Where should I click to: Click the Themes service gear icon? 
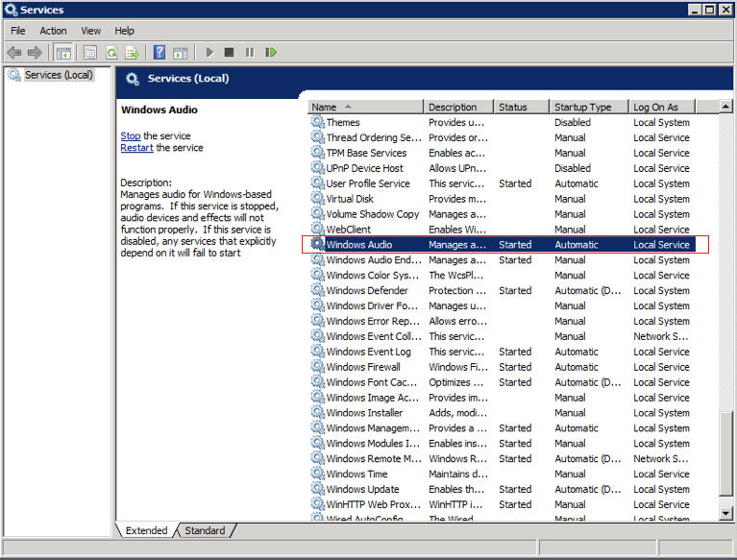[x=318, y=122]
